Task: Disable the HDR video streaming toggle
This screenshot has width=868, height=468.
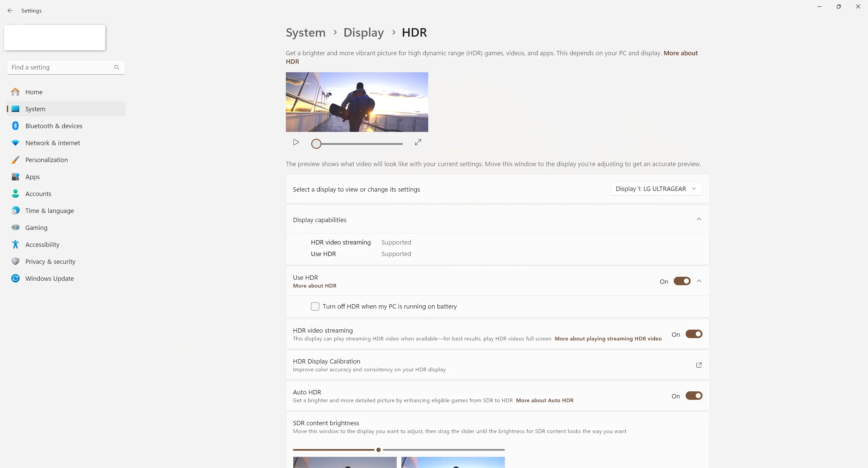Action: click(694, 334)
